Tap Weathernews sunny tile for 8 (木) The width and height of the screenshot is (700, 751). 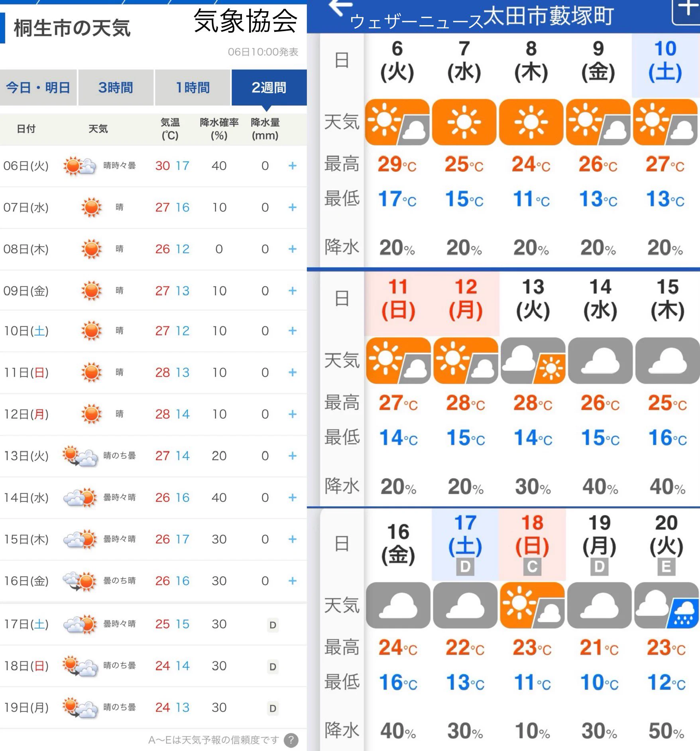tap(531, 122)
